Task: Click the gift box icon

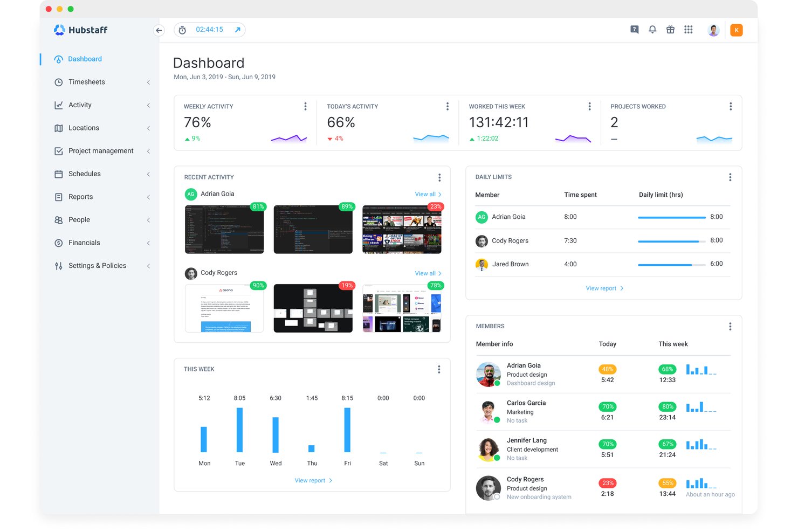Action: (670, 30)
